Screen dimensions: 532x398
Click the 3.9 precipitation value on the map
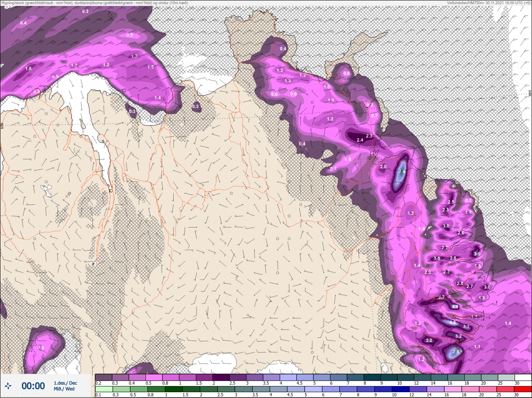[477, 254]
